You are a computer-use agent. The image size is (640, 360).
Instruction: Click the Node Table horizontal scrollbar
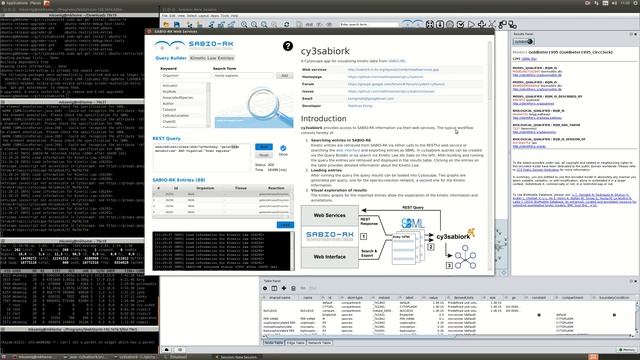448,336
